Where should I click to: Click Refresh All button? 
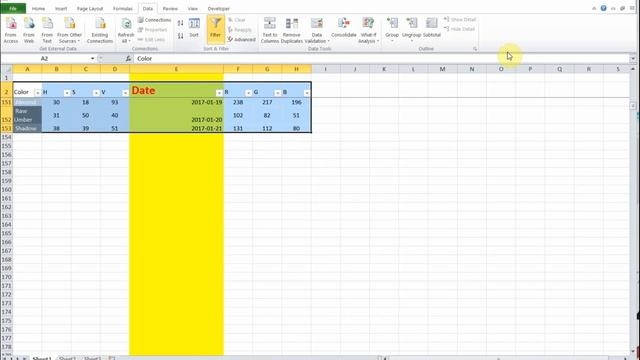[x=126, y=30]
